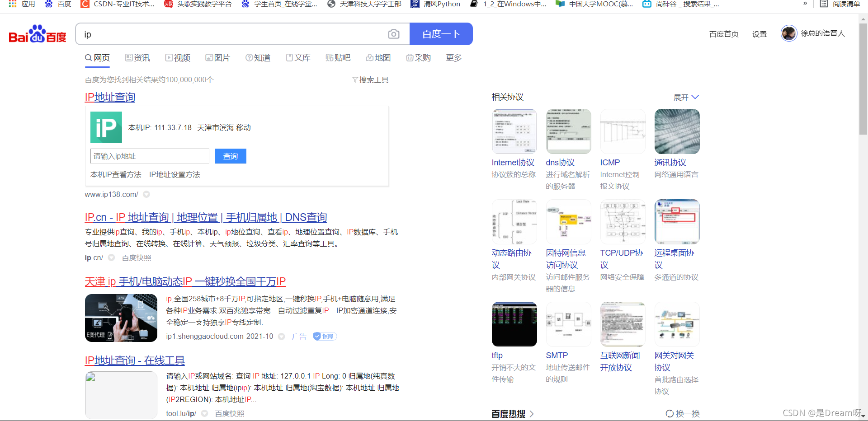Click the refresh icon next to 换一换
The image size is (868, 421).
670,414
